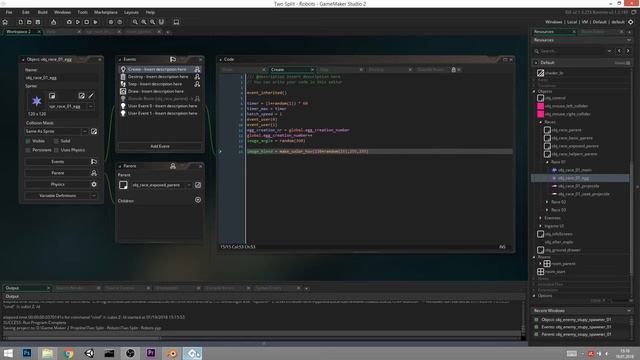Click the Blender icon in the taskbar
Screen dimensions: 640x360
coord(172,353)
